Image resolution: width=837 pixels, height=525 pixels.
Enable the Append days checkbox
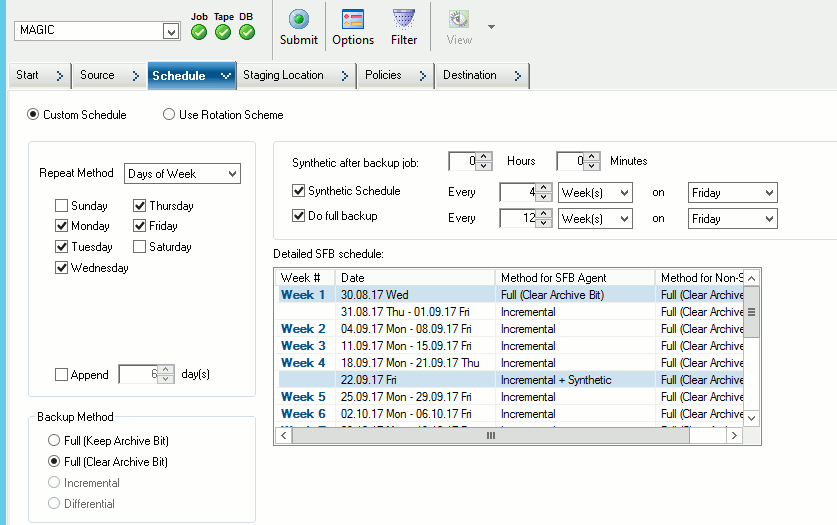click(x=61, y=375)
